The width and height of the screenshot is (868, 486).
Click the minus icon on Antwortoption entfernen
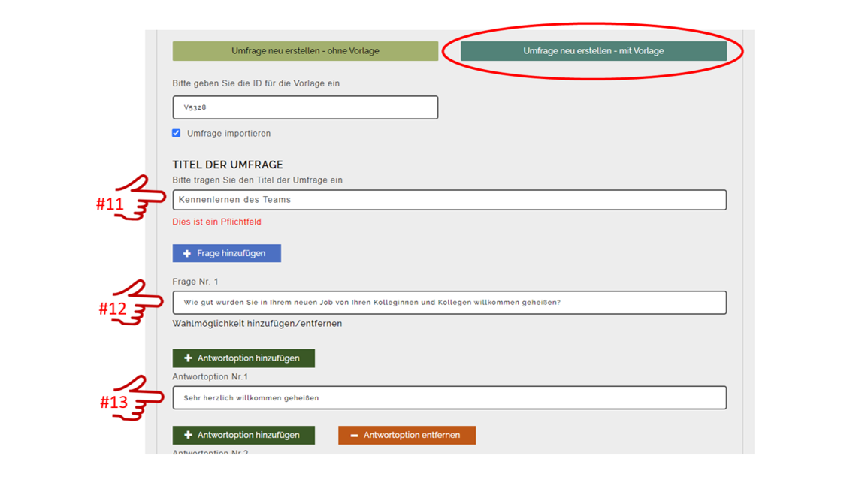point(354,436)
